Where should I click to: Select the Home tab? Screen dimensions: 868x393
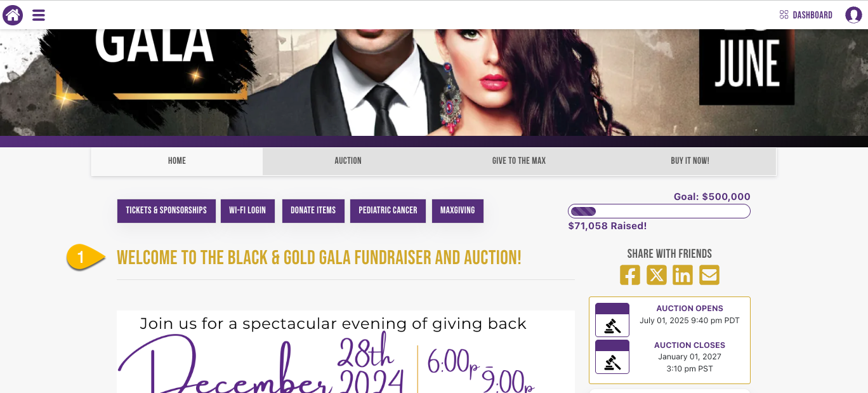[x=177, y=161]
